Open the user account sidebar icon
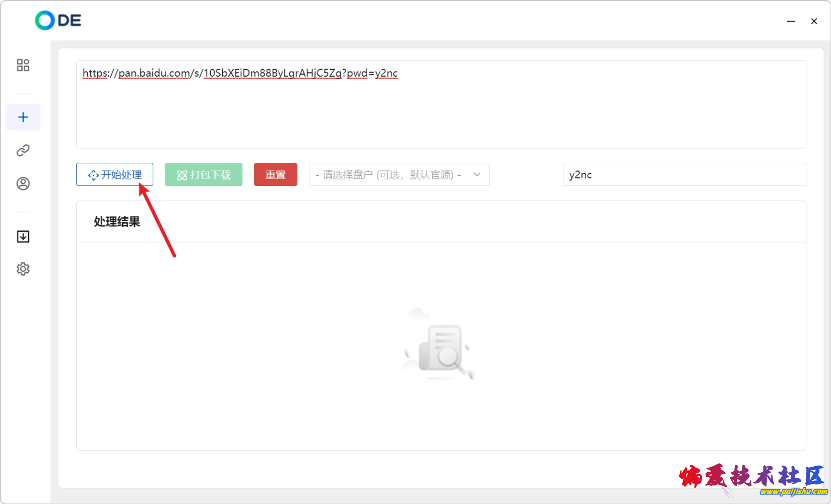Screen dimensions: 831x504 click(23, 183)
